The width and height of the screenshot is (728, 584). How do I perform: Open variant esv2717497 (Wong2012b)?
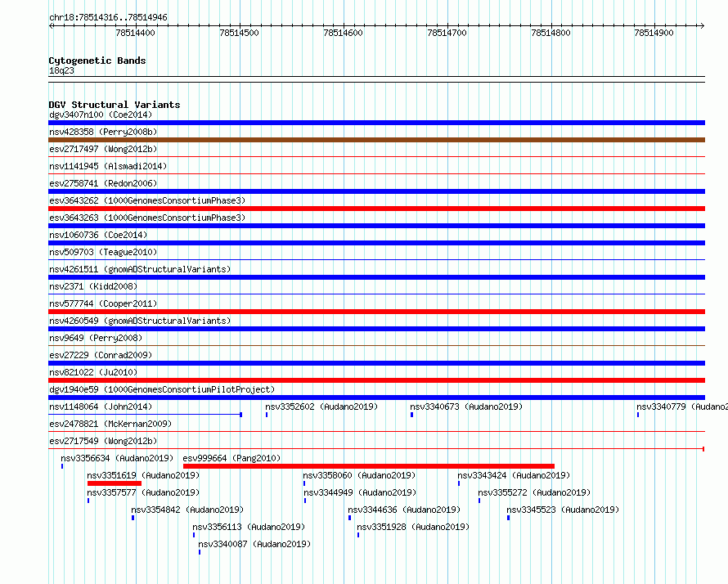coord(103,149)
